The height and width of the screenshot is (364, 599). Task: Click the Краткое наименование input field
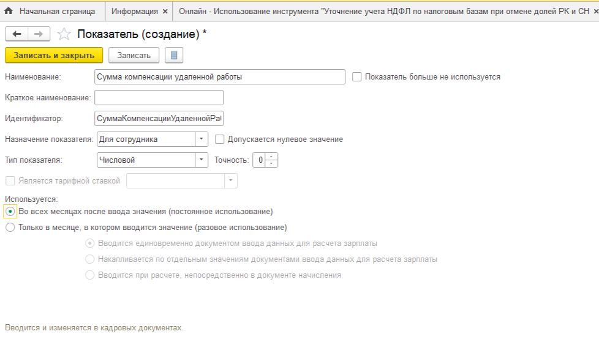159,97
